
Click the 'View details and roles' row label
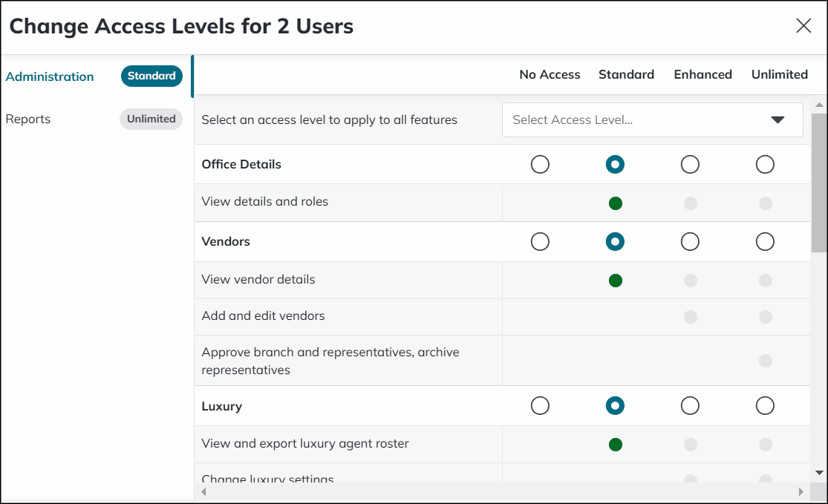pyautogui.click(x=264, y=201)
